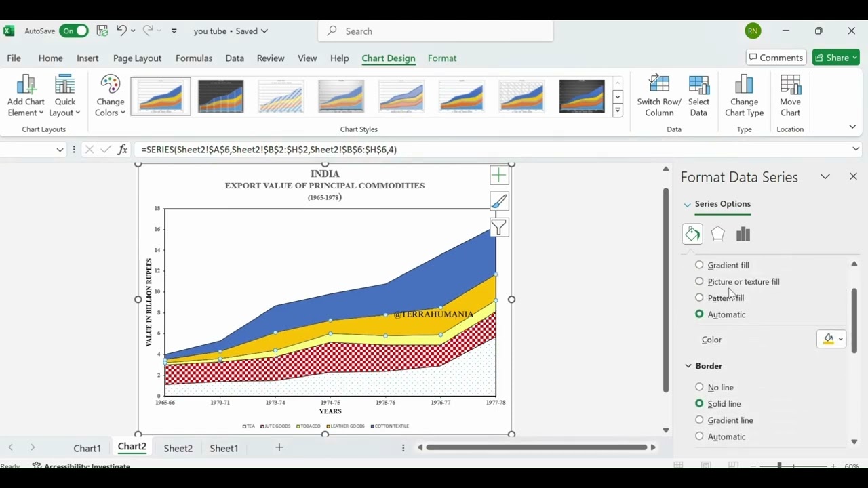Click the Redo arrow icon

(148, 30)
